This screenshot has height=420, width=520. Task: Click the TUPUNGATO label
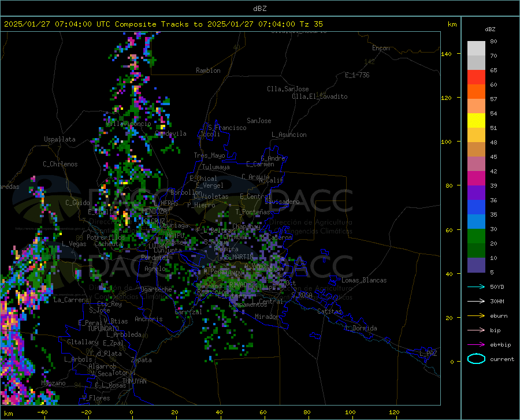click(103, 329)
